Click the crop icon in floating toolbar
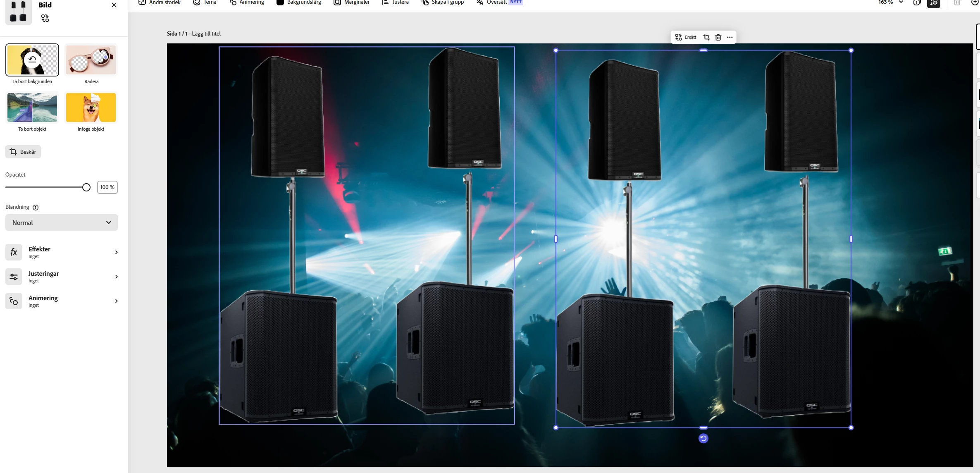The height and width of the screenshot is (473, 980). 706,37
